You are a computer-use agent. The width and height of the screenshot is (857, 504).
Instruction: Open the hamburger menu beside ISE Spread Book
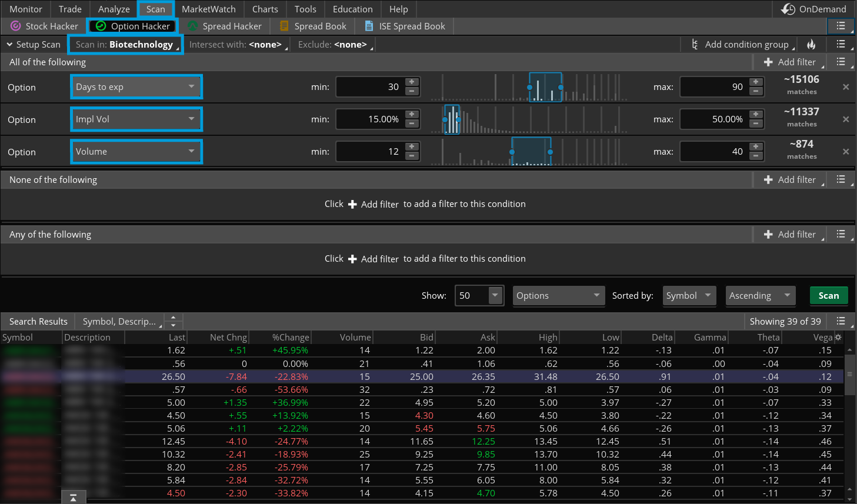(841, 26)
